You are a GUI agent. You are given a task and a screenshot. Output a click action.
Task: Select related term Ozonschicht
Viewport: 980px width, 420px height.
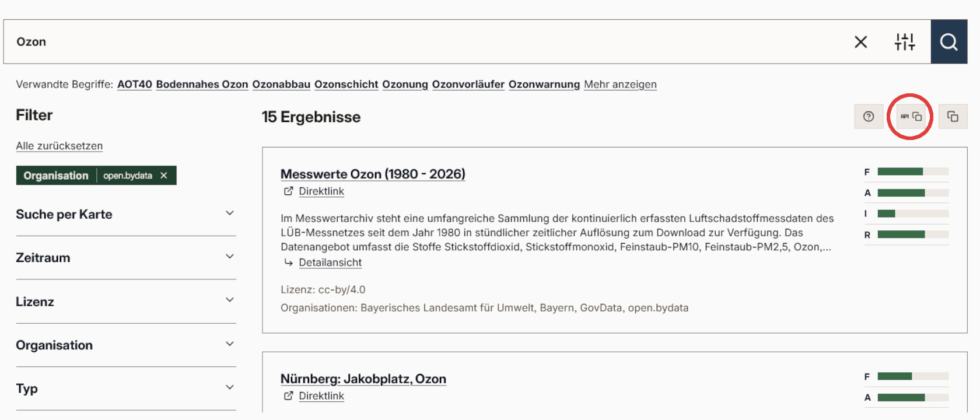pos(346,84)
